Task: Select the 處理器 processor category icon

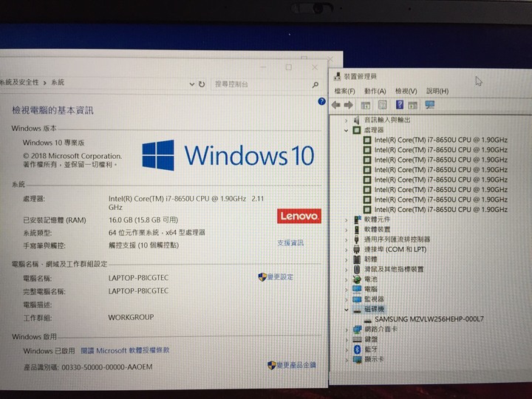Action: click(357, 130)
